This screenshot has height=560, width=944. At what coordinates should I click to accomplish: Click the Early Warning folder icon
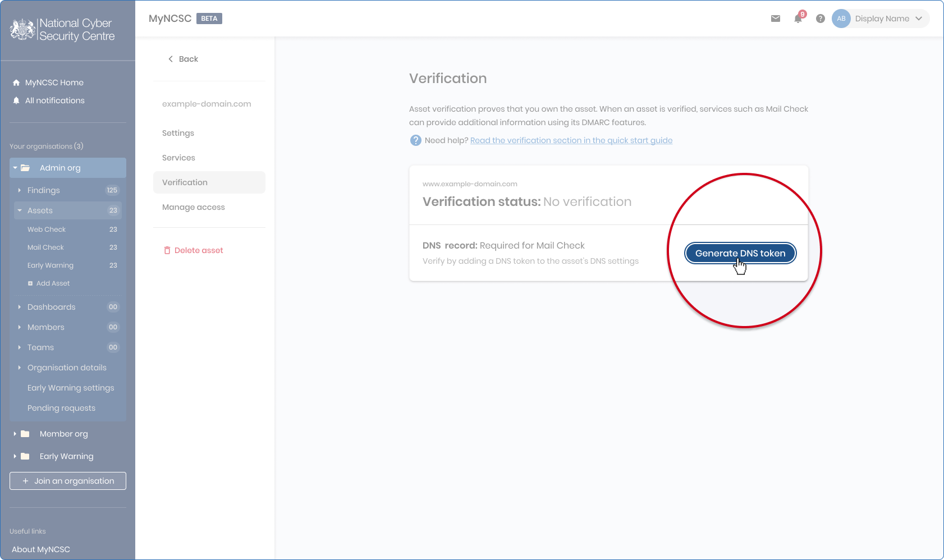(25, 456)
